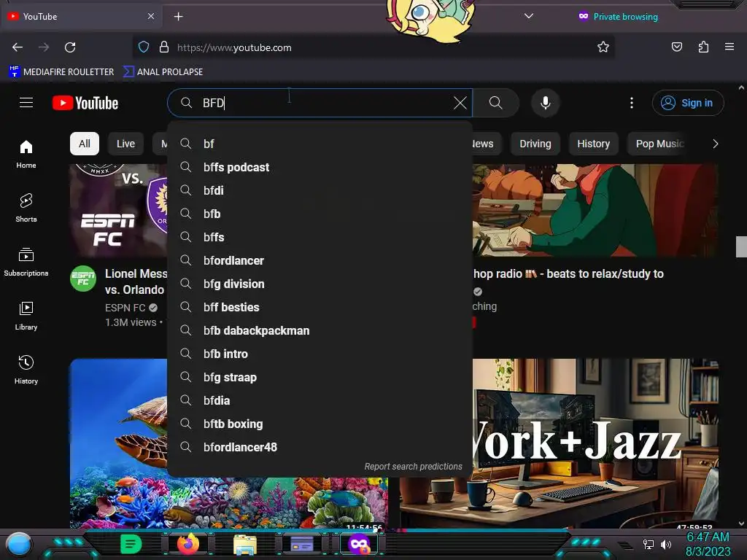This screenshot has height=560, width=747.
Task: Choose the 'bfg division' suggestion
Action: [320, 284]
